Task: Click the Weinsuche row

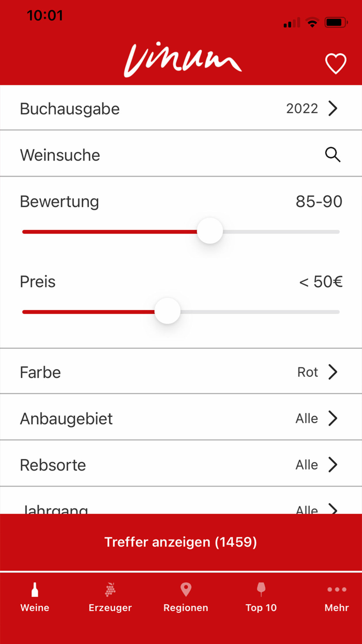Action: click(181, 154)
